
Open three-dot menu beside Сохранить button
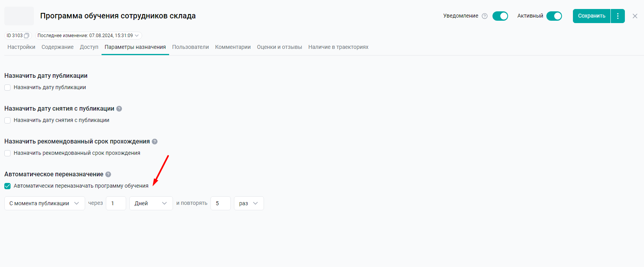click(x=617, y=16)
